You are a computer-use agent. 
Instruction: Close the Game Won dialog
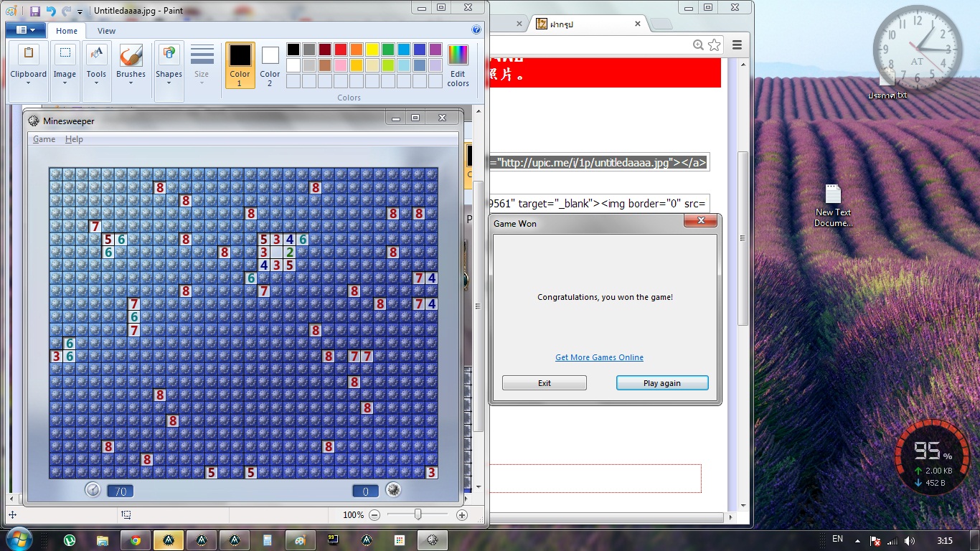(x=701, y=220)
